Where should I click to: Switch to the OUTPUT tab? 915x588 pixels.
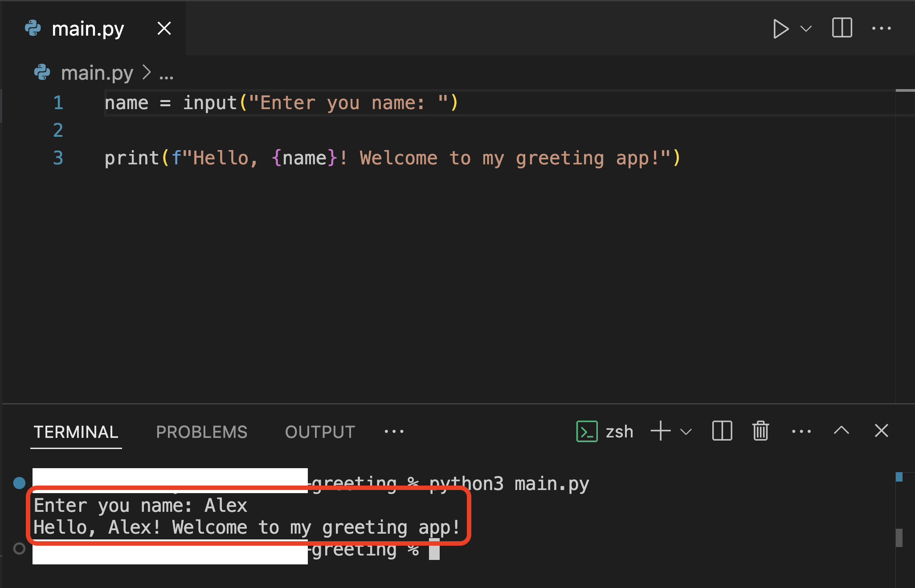[x=320, y=430]
